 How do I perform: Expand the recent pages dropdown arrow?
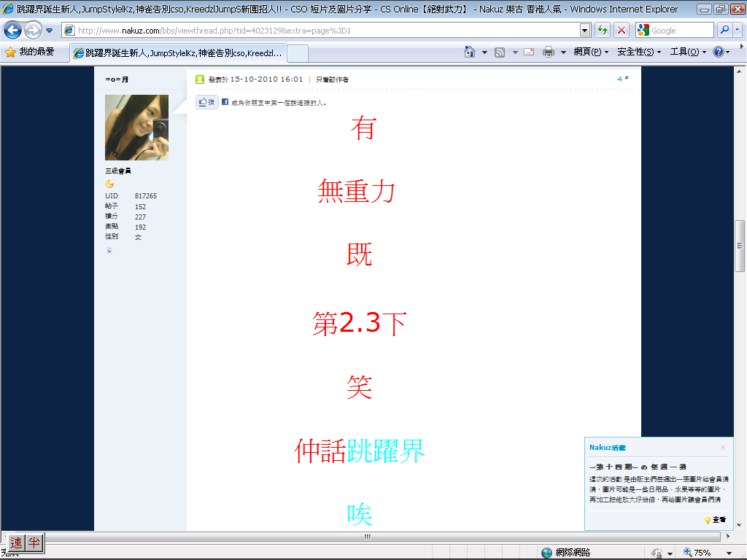click(x=49, y=31)
